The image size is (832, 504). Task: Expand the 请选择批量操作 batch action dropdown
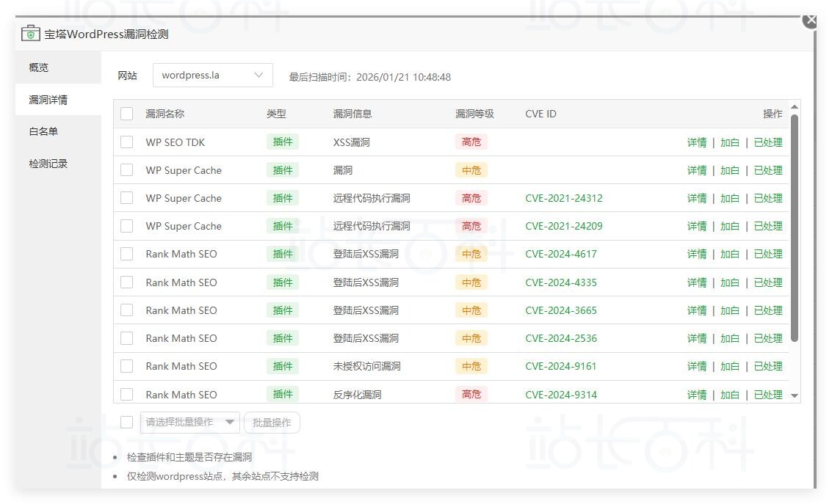(x=189, y=423)
